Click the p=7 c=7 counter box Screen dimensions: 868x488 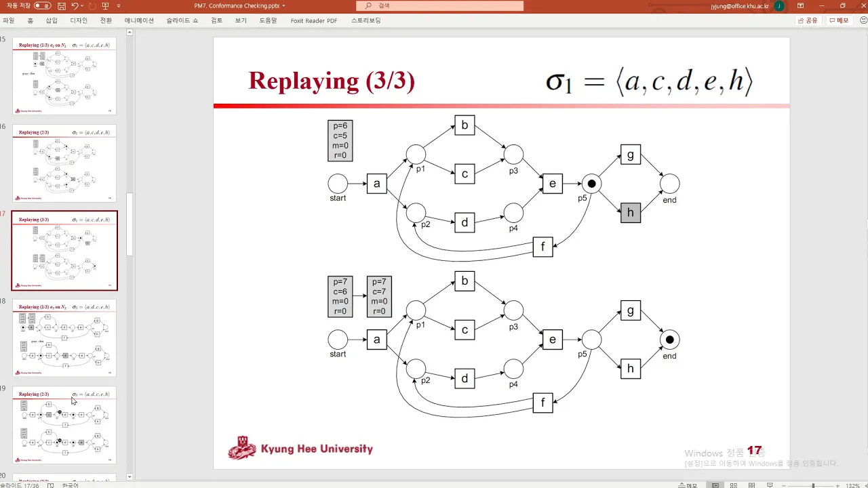pyautogui.click(x=379, y=296)
